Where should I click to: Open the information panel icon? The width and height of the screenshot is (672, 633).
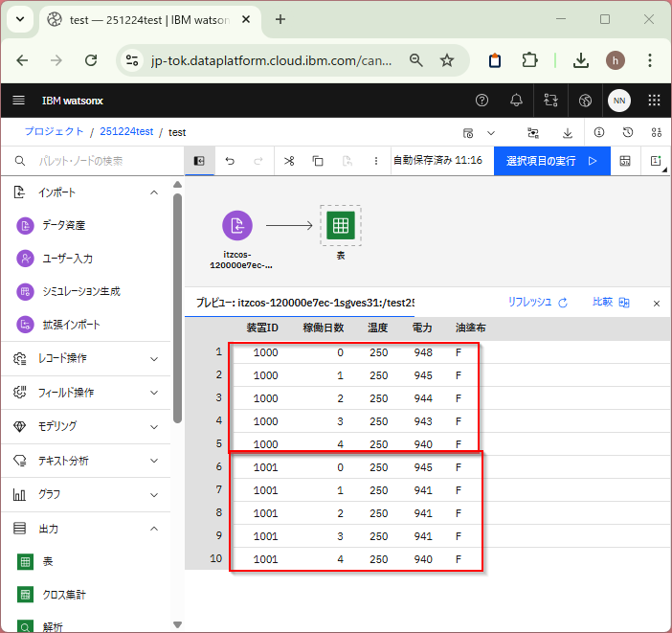click(x=598, y=132)
